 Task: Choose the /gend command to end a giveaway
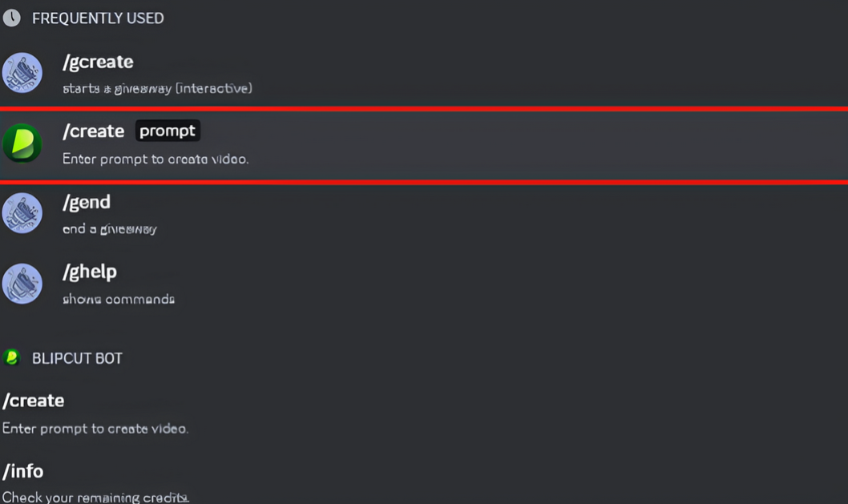[87, 202]
